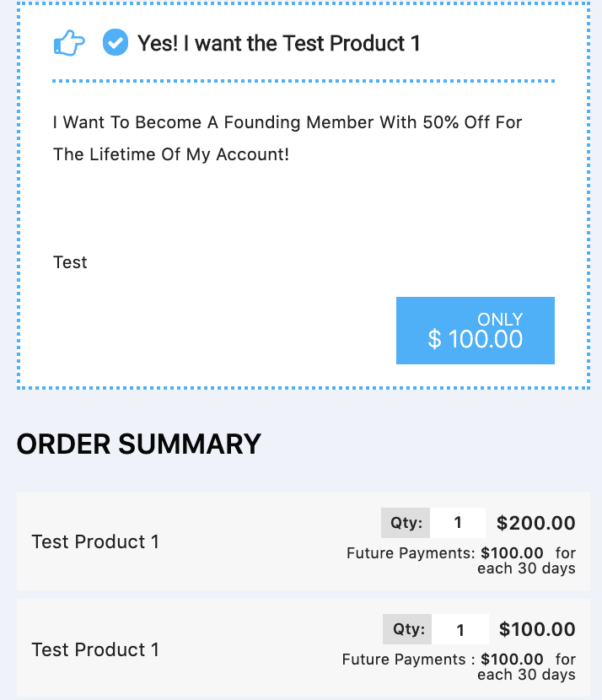Click the Qty label in the $200.00 row
602x700 pixels.
coord(406,523)
